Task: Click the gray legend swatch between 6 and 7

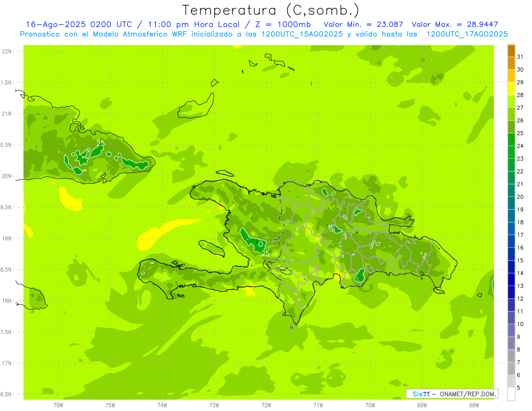Action: coord(511,369)
